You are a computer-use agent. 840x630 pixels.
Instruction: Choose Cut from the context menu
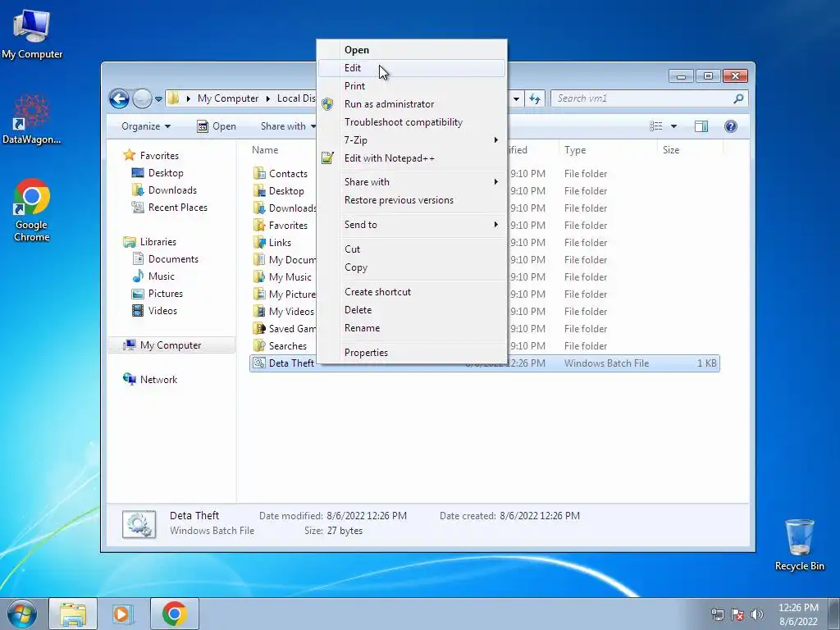[412, 249]
